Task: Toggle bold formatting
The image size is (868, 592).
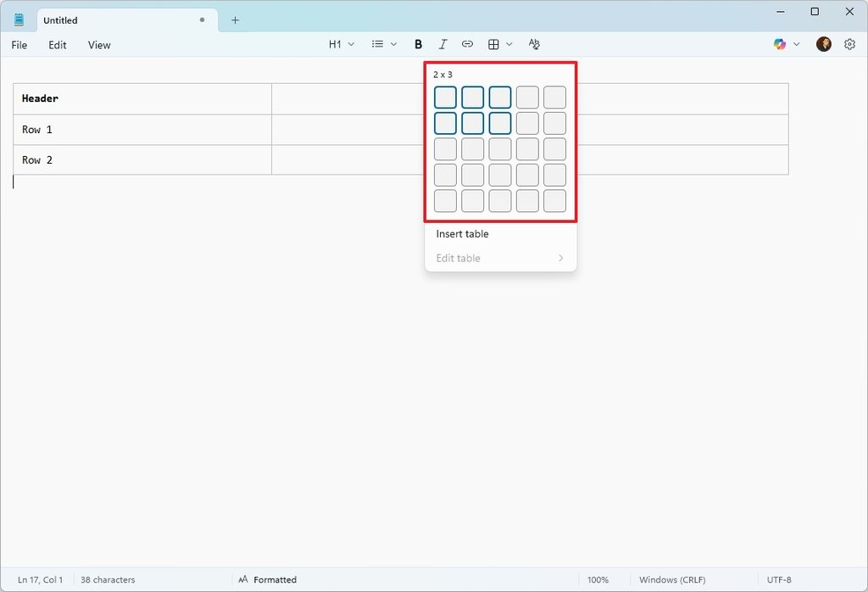Action: 418,43
